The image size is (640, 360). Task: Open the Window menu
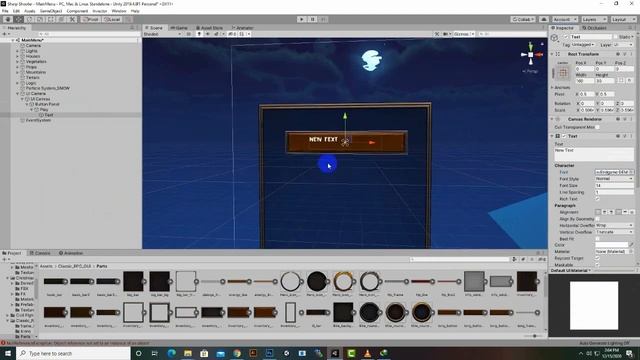[119, 11]
